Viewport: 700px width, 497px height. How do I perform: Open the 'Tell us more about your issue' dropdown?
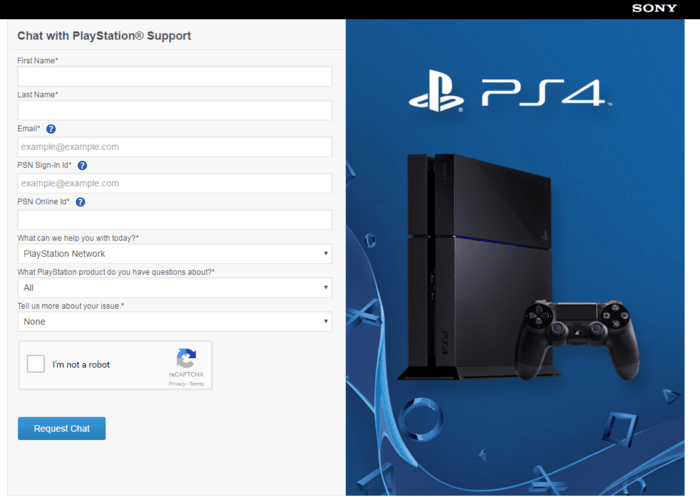point(175,322)
